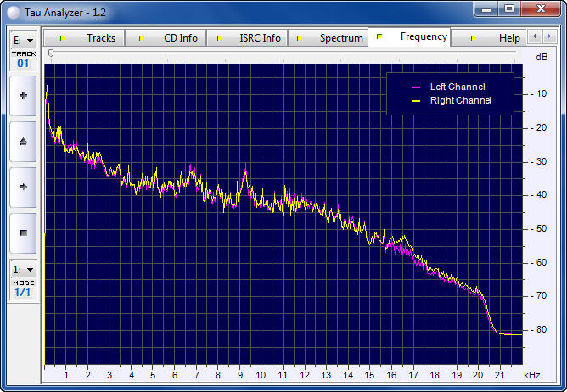Click the magenta Left Channel legend marker
Viewport: 567px width, 392px height.
(x=416, y=87)
